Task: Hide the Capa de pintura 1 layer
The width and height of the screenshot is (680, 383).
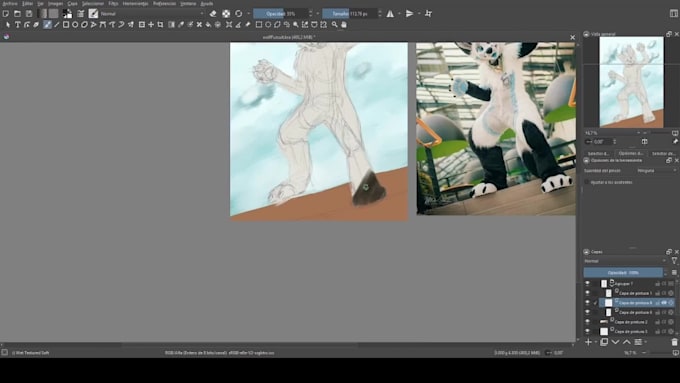Action: pos(587,293)
